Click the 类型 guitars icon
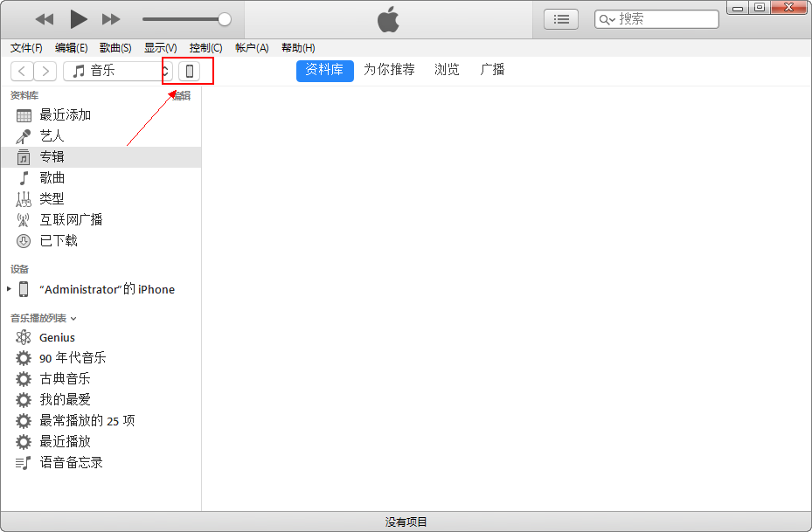Image resolution: width=812 pixels, height=532 pixels. (x=24, y=199)
